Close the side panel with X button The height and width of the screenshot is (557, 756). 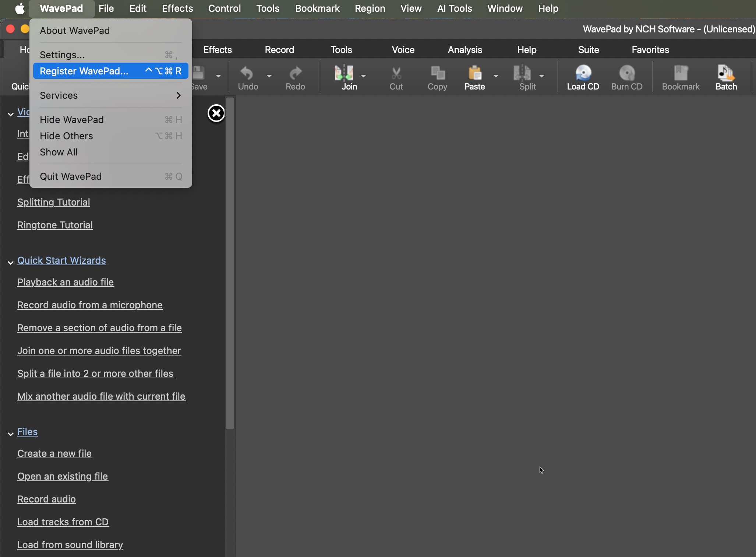tap(216, 113)
